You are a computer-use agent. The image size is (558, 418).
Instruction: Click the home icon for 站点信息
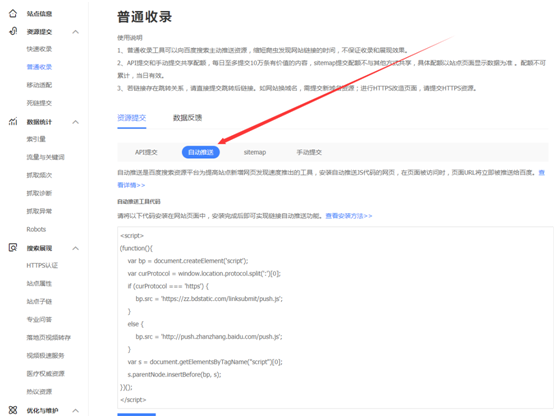(13, 14)
